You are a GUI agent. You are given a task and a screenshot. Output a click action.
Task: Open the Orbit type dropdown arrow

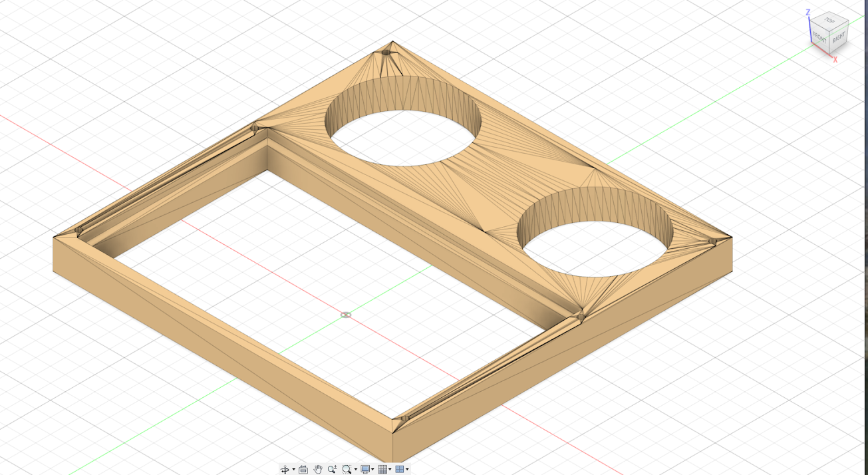[x=293, y=469]
